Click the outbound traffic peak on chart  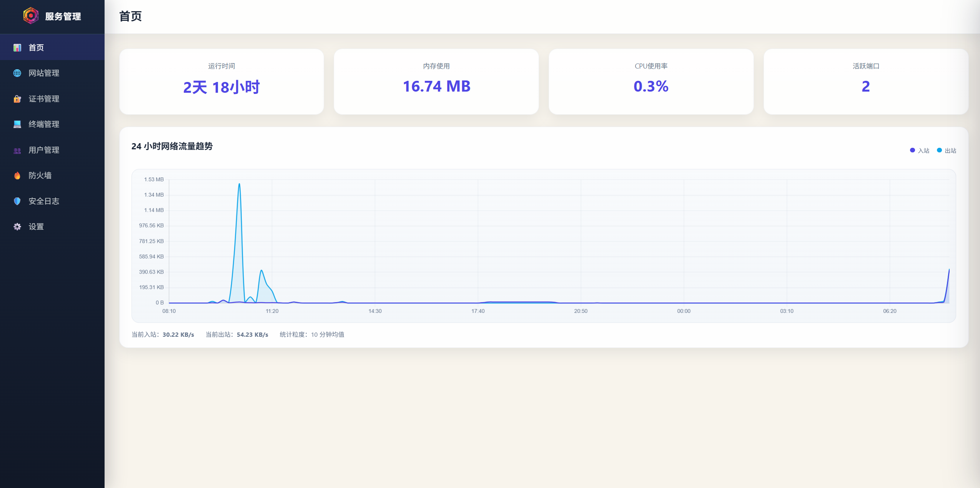coord(239,184)
